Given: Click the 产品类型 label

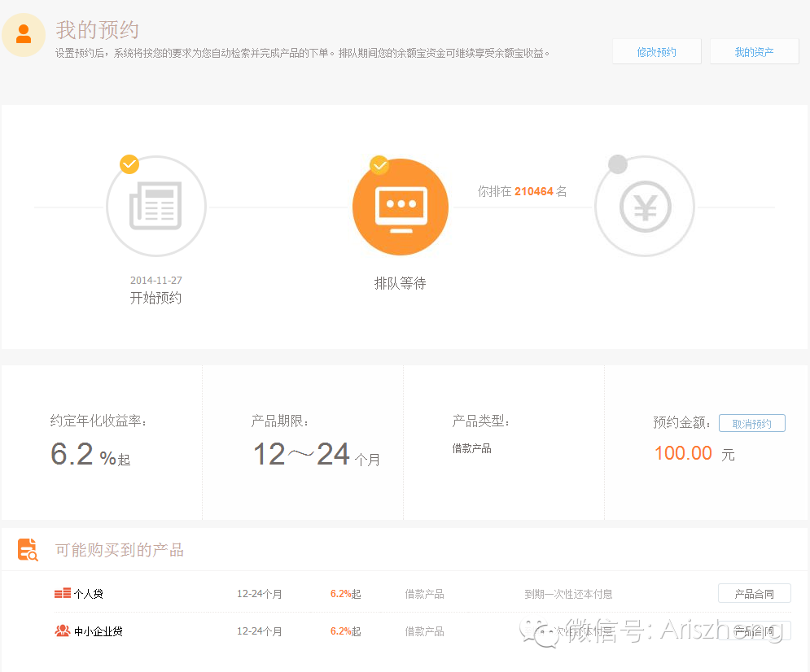Looking at the screenshot, I should click(480, 421).
